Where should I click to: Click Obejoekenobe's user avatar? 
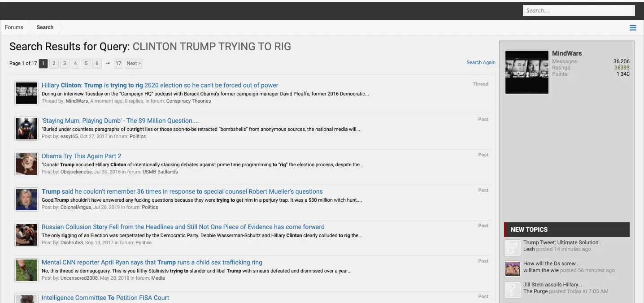(x=26, y=164)
